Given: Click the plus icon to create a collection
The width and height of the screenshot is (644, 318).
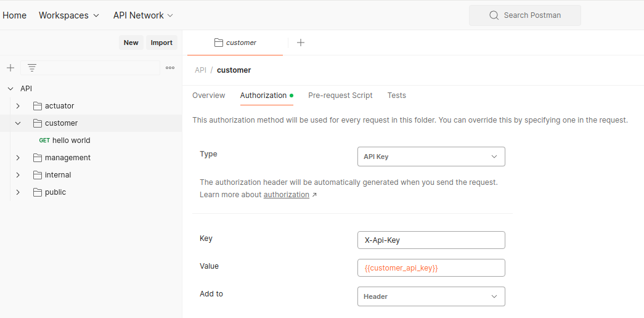Looking at the screenshot, I should click(x=10, y=68).
